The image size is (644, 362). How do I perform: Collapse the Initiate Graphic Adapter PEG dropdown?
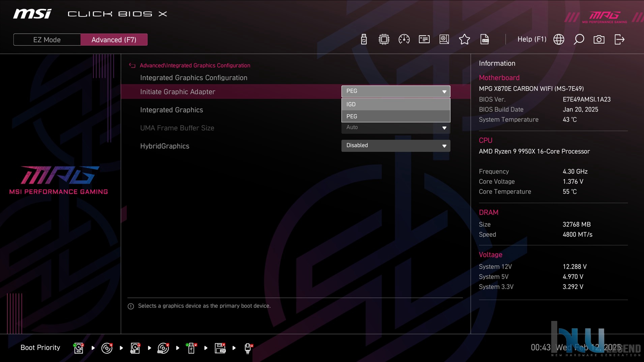396,91
